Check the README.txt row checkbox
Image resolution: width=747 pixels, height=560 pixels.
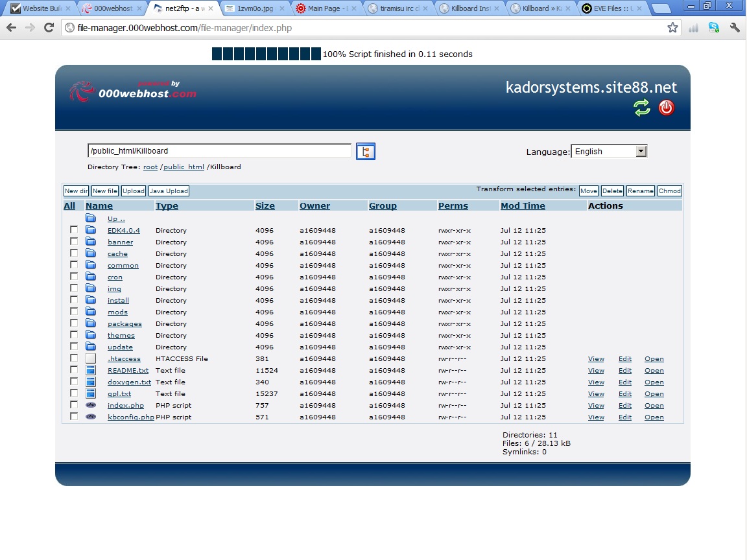[x=74, y=369]
